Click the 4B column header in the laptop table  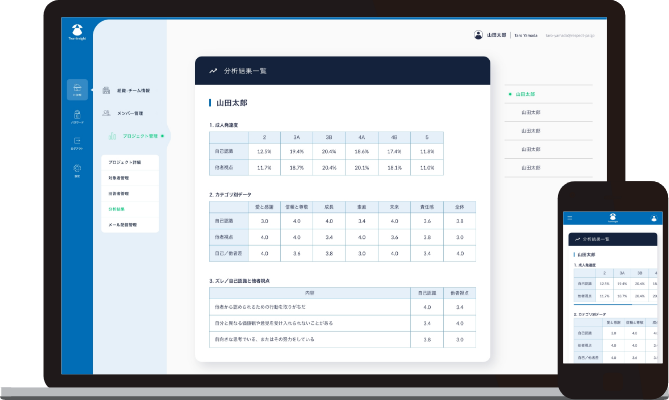pos(394,137)
